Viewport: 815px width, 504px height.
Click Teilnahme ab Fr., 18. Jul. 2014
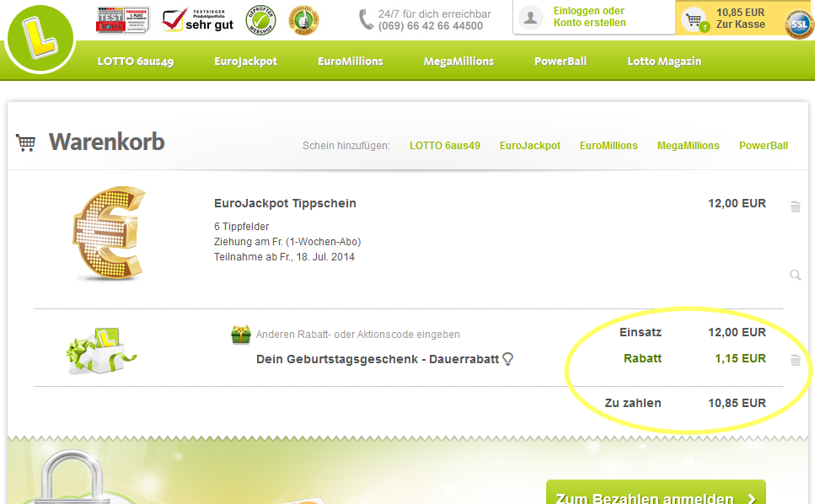284,257
